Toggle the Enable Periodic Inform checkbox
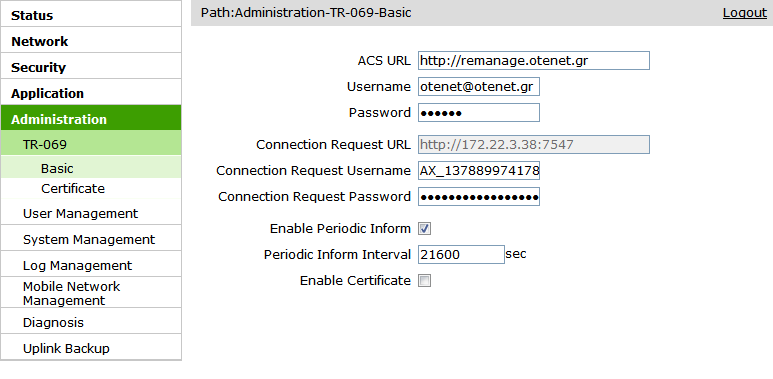 click(424, 229)
